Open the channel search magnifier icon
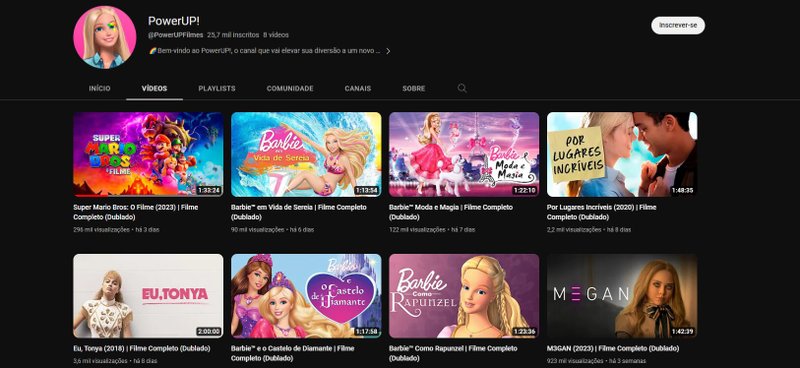The image size is (800, 368). (x=462, y=88)
